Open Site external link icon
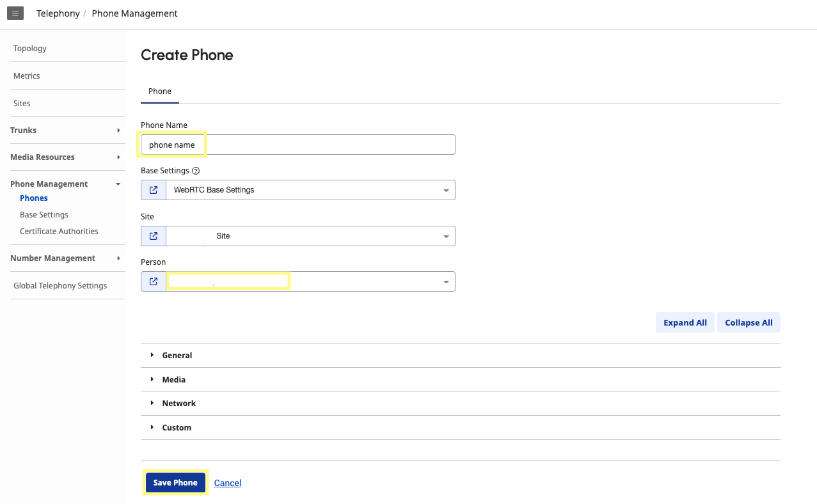817x504 pixels. pyautogui.click(x=154, y=236)
